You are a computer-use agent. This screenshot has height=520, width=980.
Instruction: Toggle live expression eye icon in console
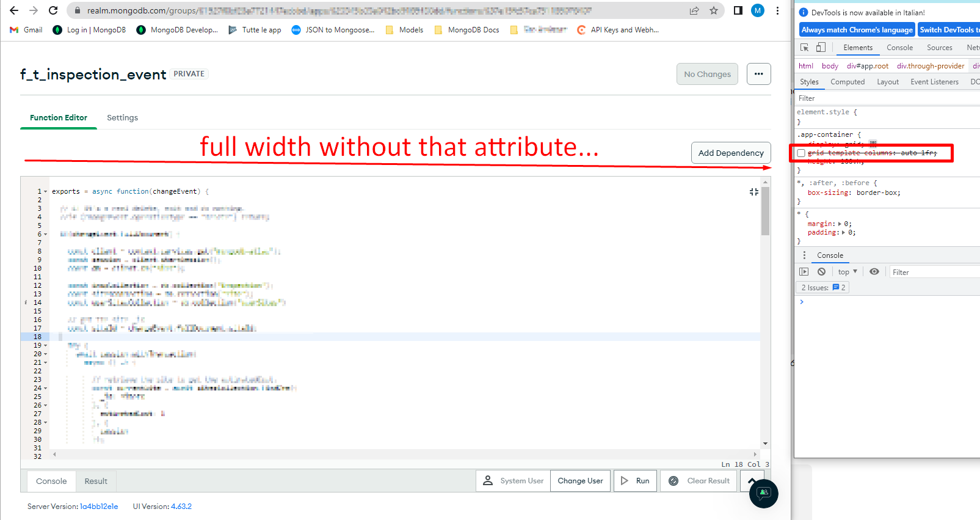(x=874, y=272)
